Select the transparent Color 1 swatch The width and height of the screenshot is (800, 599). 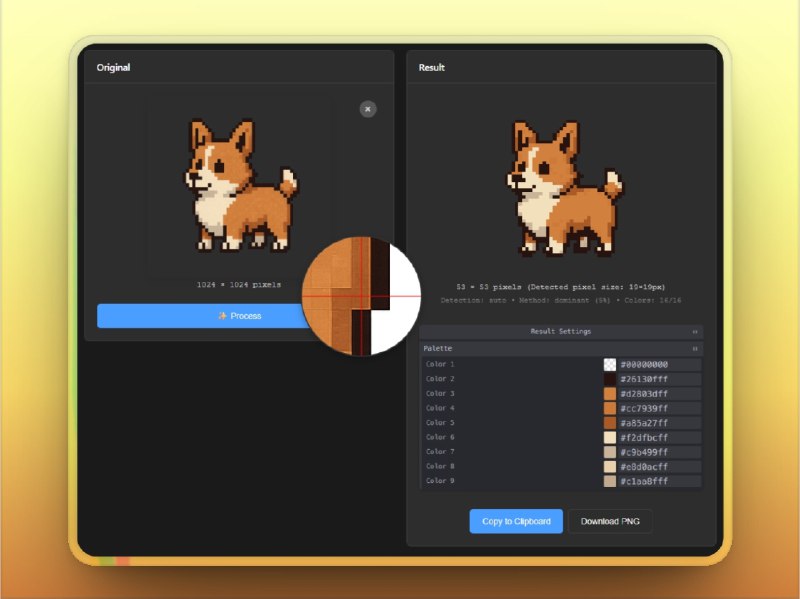click(610, 365)
